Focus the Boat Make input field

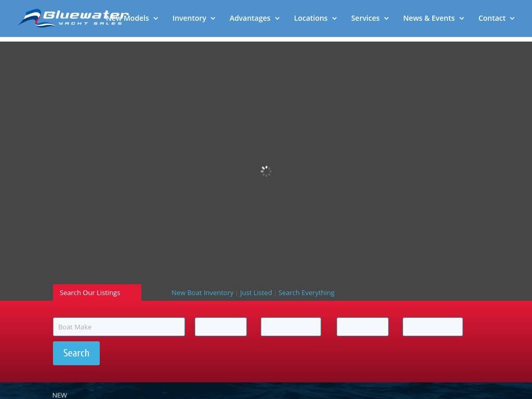118,327
